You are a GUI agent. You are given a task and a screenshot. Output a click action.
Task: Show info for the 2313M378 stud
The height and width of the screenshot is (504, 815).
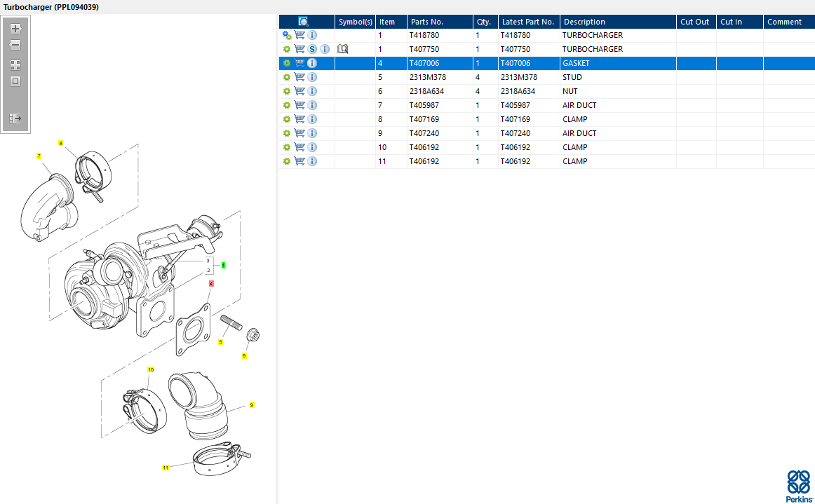coord(312,77)
